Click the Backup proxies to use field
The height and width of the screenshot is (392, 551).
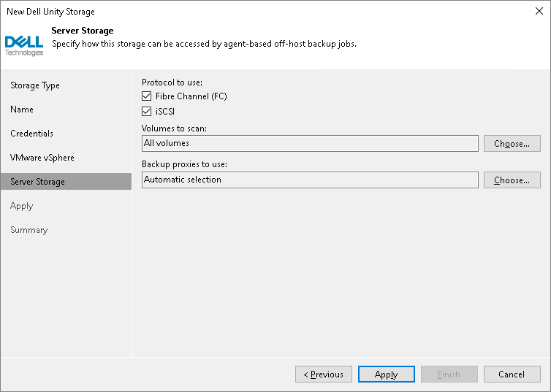coord(310,180)
